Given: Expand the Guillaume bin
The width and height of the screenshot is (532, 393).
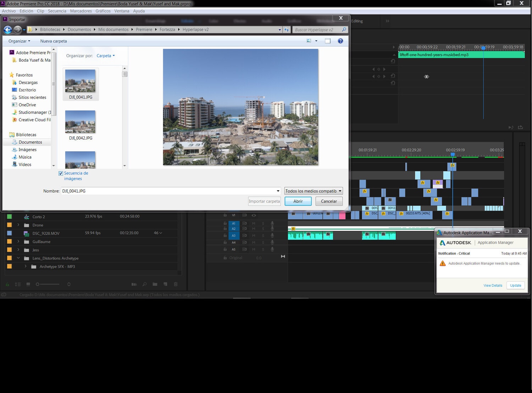Looking at the screenshot, I should tap(18, 242).
